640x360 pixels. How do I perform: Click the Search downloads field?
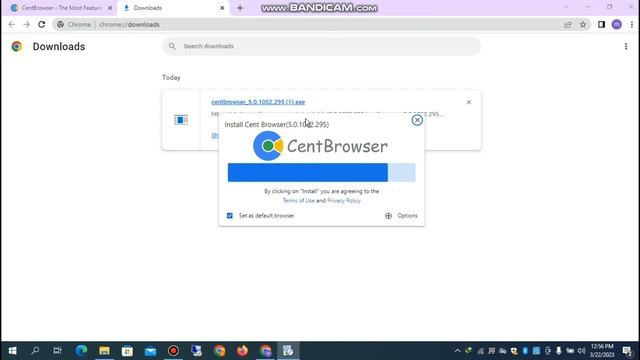(322, 46)
